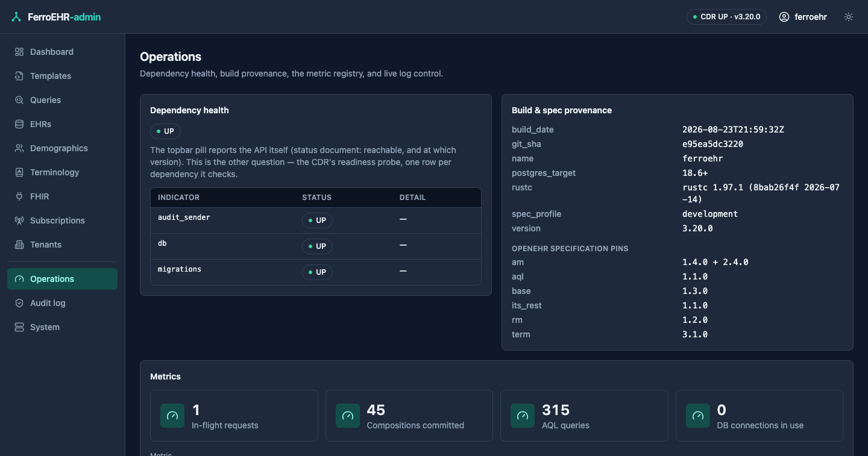
Task: Click the CDR UP v3.20.0 status pill
Action: [726, 17]
